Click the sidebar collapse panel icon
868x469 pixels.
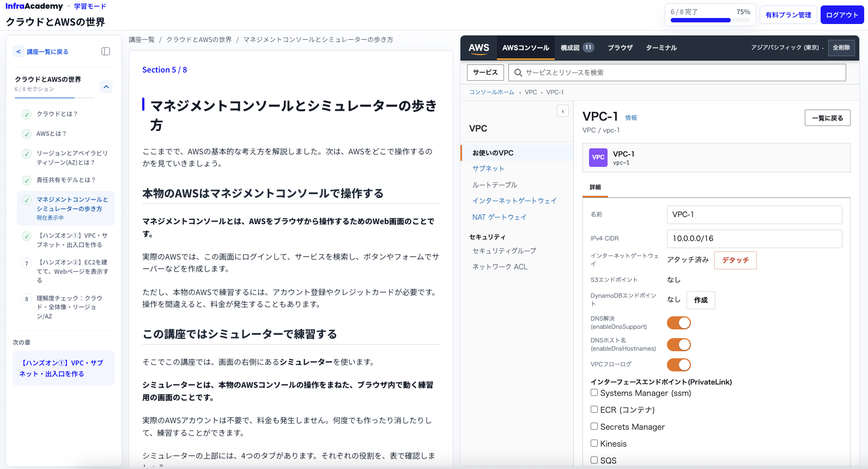106,51
